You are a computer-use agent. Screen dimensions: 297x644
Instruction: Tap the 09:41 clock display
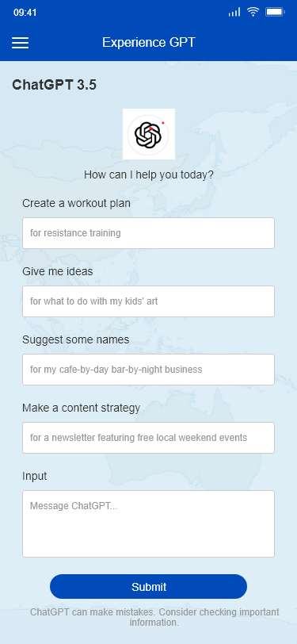point(25,13)
